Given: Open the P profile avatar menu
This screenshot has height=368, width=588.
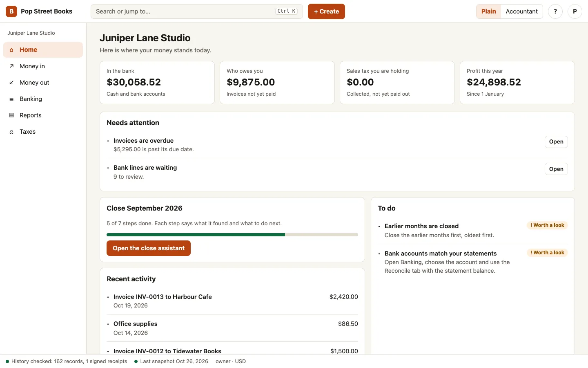Looking at the screenshot, I should pyautogui.click(x=575, y=11).
